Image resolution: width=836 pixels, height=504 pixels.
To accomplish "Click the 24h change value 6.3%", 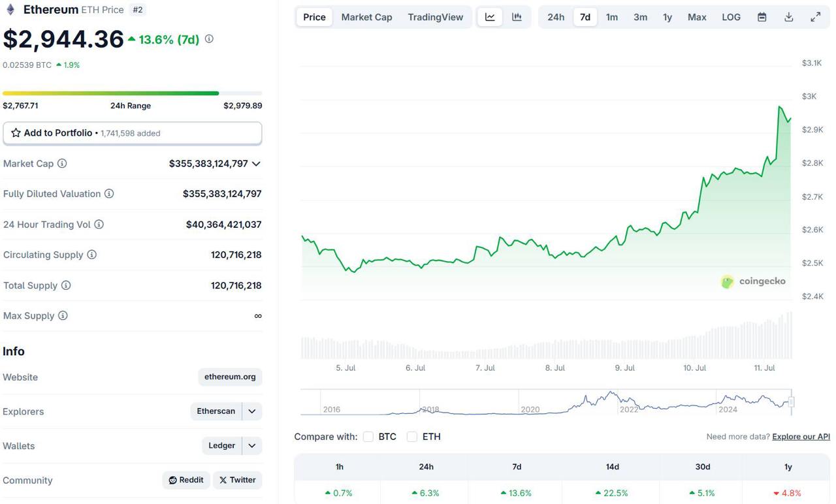I will coord(426,493).
